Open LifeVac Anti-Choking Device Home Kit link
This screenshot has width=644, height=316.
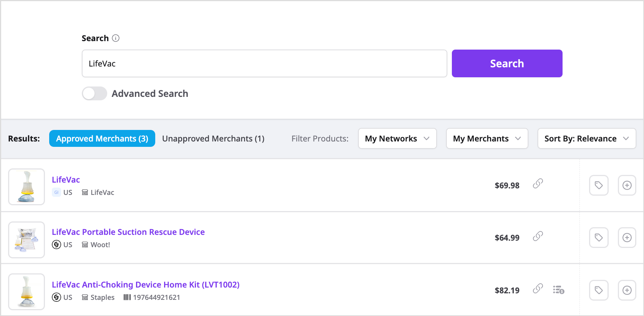pos(146,284)
